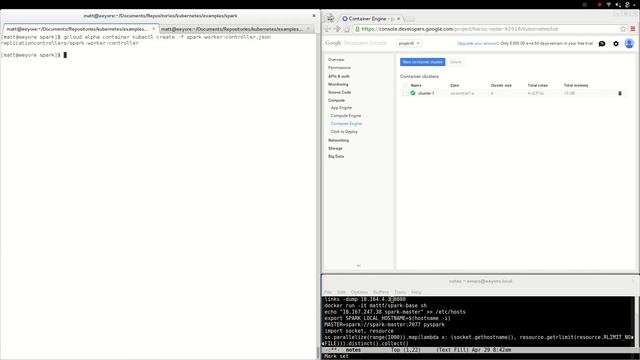Open the cluster-1 link

[426, 93]
